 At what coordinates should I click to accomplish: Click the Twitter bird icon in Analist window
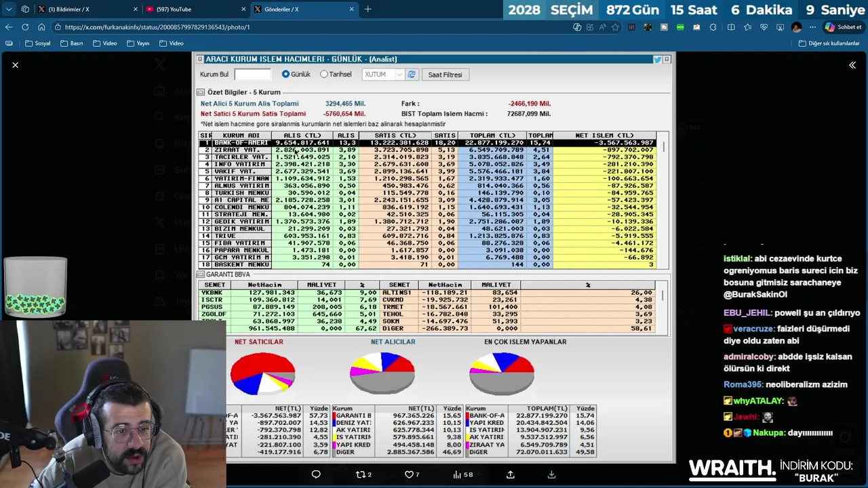point(657,60)
